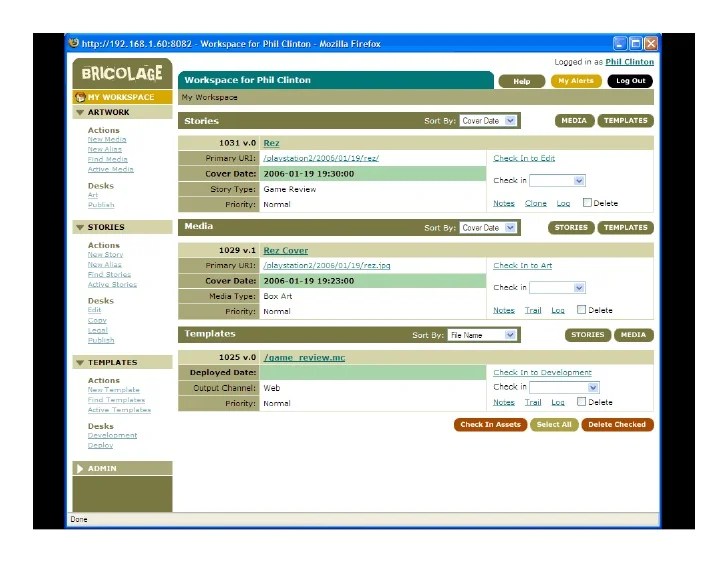Click Check In Assets button

pyautogui.click(x=490, y=425)
